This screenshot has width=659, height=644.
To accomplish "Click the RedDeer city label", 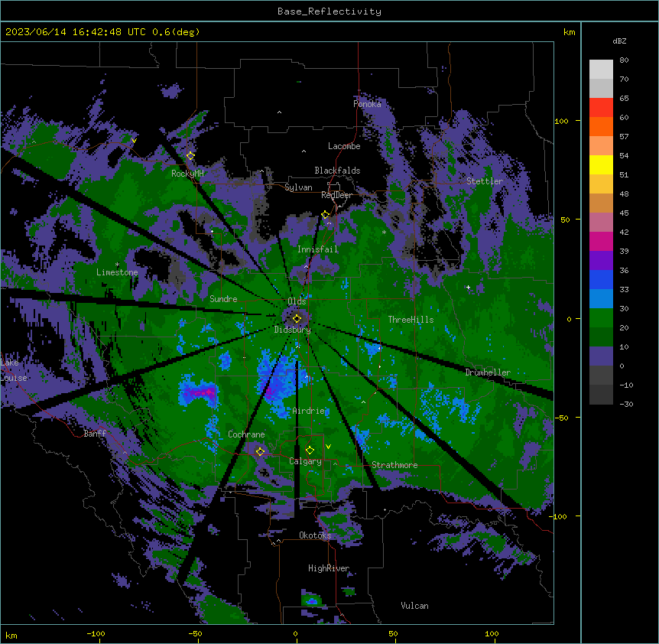I will pos(336,195).
